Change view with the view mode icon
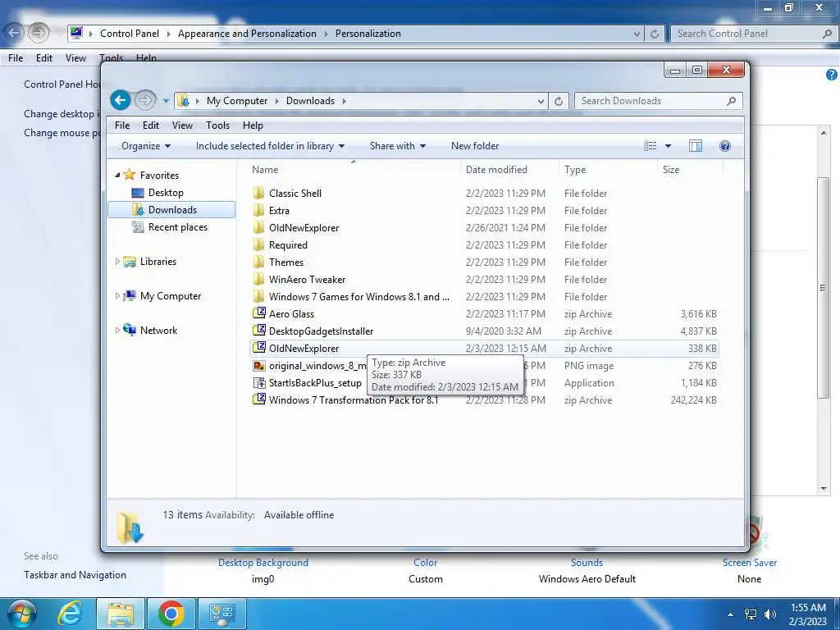This screenshot has height=630, width=840. [x=650, y=146]
